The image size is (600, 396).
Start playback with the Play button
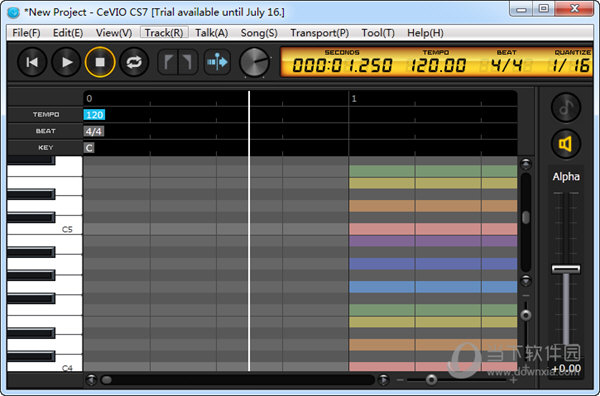[66, 62]
